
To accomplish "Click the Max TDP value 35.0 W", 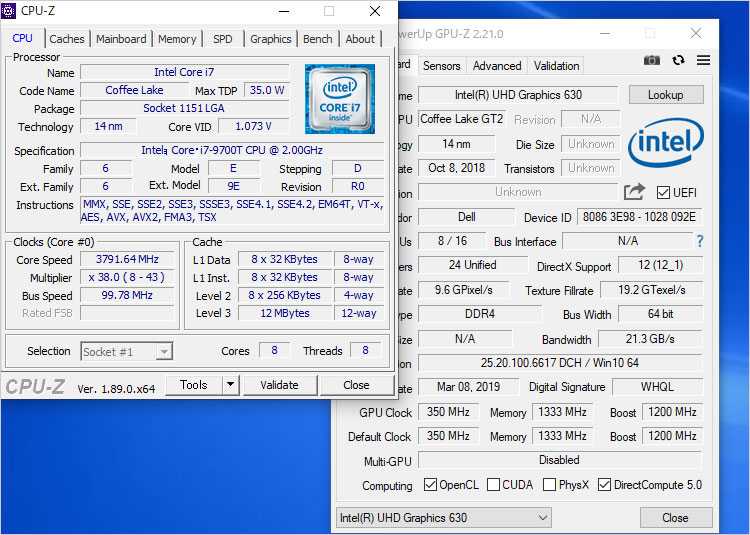I will (x=267, y=90).
